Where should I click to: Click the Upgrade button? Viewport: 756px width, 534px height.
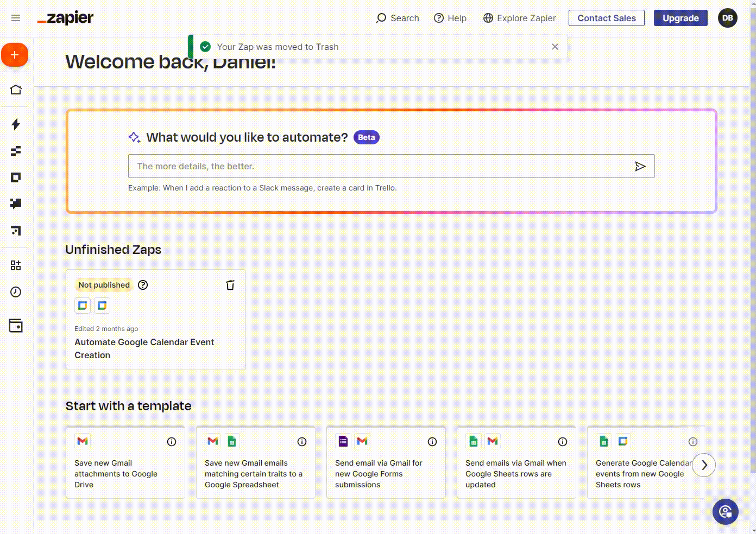(x=681, y=18)
